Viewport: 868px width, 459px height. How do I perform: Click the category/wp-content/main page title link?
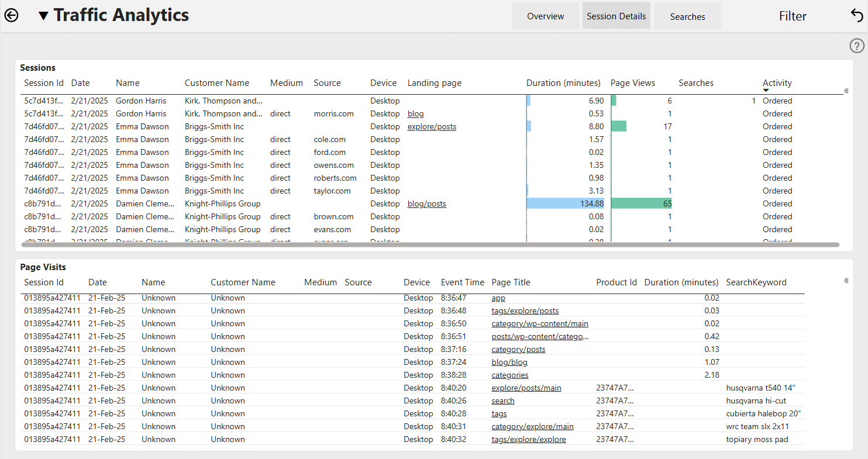[x=540, y=323]
